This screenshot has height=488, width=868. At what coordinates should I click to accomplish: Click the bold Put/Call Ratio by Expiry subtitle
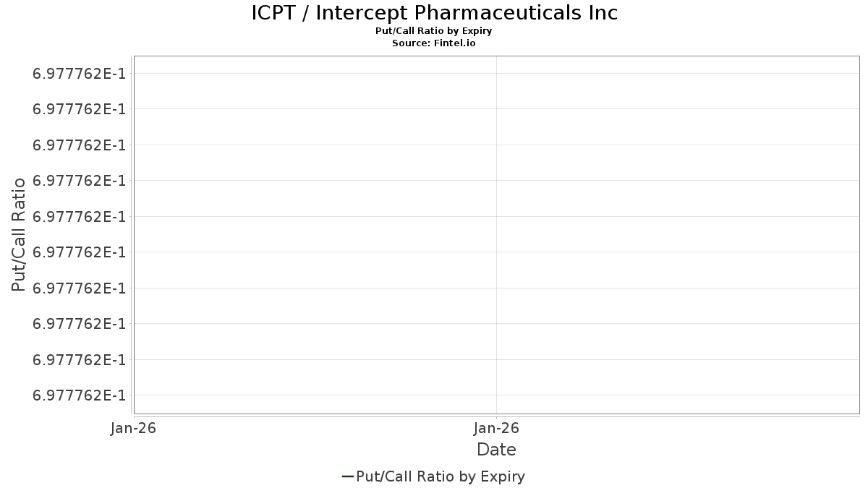click(x=434, y=31)
